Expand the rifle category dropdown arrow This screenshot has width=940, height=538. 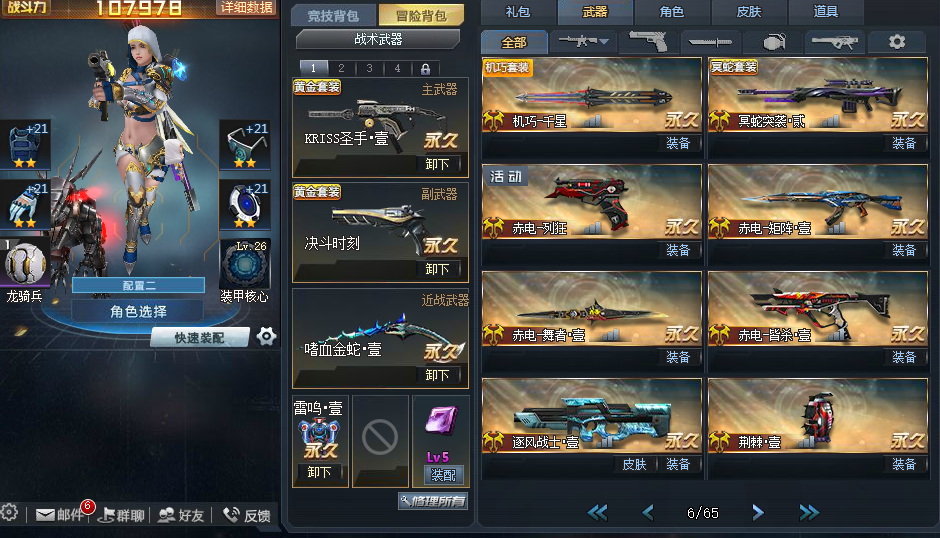pyautogui.click(x=604, y=41)
